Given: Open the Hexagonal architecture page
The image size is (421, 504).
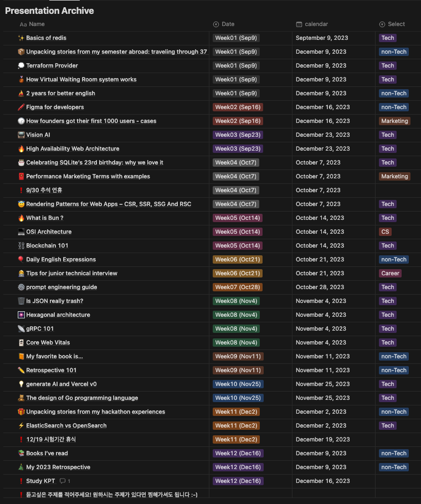Looking at the screenshot, I should click(x=58, y=315).
